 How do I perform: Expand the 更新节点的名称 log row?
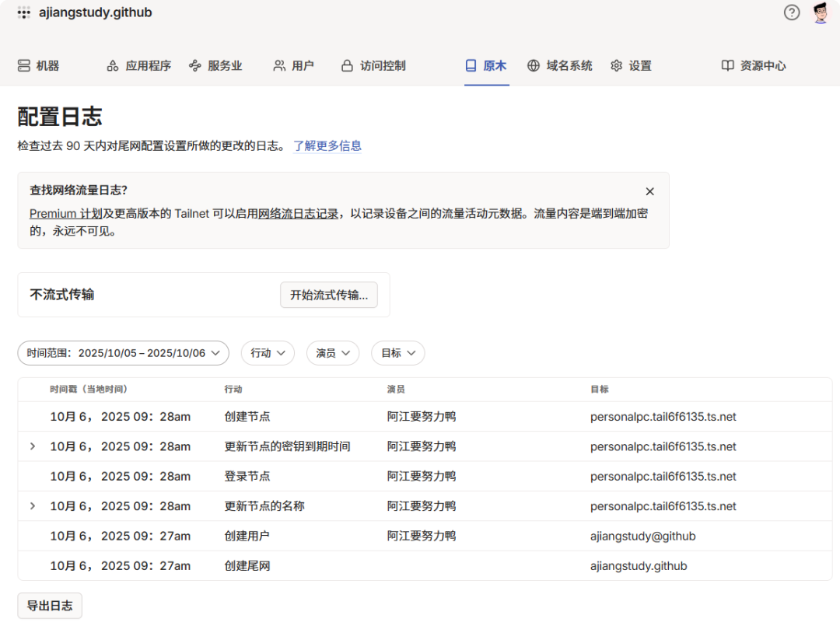click(33, 506)
